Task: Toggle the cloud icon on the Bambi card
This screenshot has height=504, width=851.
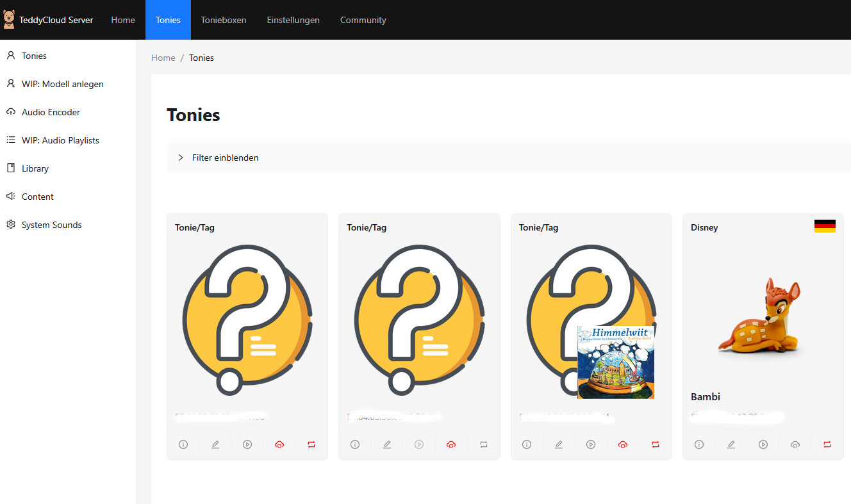Action: 795,444
